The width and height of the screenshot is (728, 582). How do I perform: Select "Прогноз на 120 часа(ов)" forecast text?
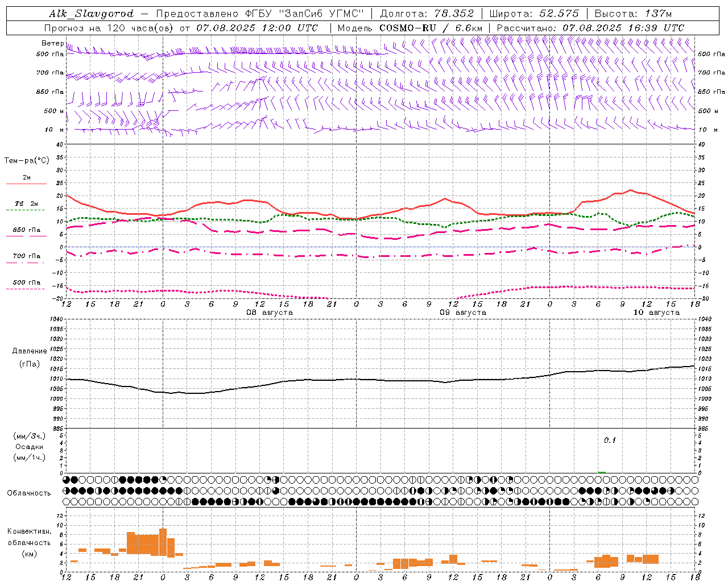point(110,28)
